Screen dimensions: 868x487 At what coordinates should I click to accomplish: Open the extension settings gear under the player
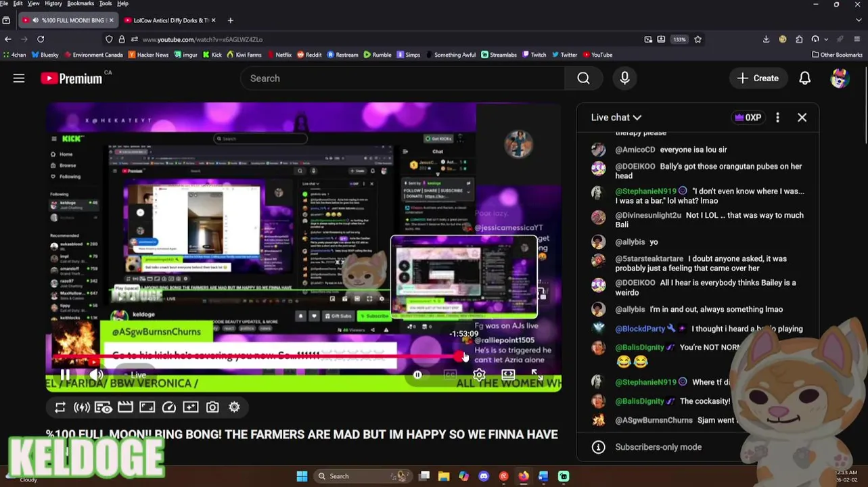[x=234, y=407]
